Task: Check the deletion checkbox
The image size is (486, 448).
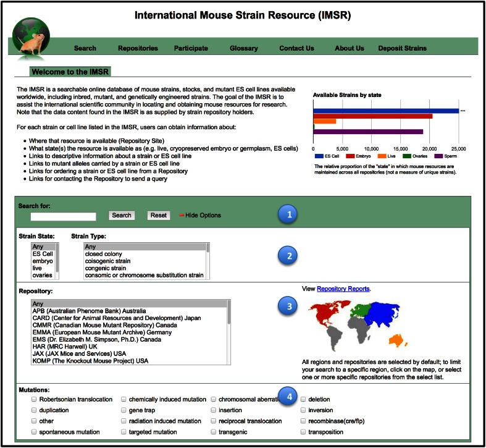Action: [x=303, y=399]
